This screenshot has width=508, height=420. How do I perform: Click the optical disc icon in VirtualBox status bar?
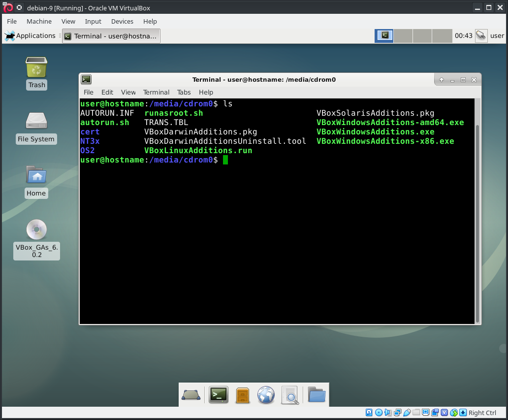[379, 413]
